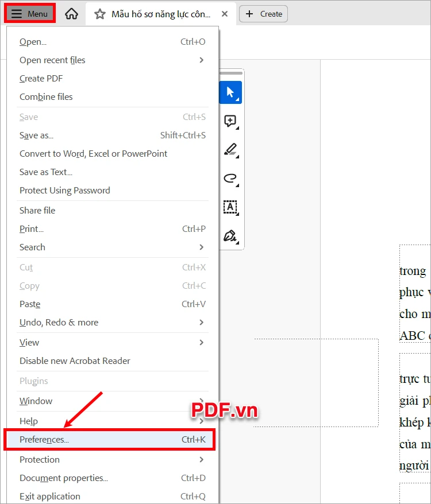Select the text box tool
The height and width of the screenshot is (504, 431).
tap(230, 207)
